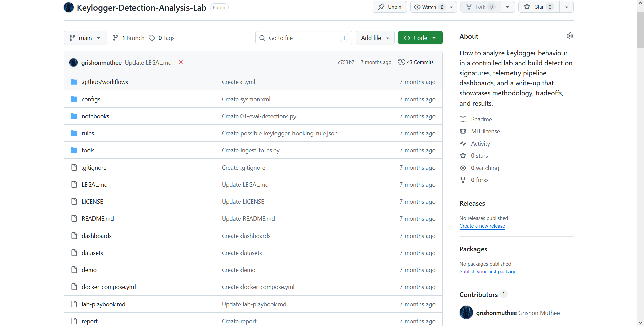
Task: Open the green Code dropdown
Action: tap(420, 38)
